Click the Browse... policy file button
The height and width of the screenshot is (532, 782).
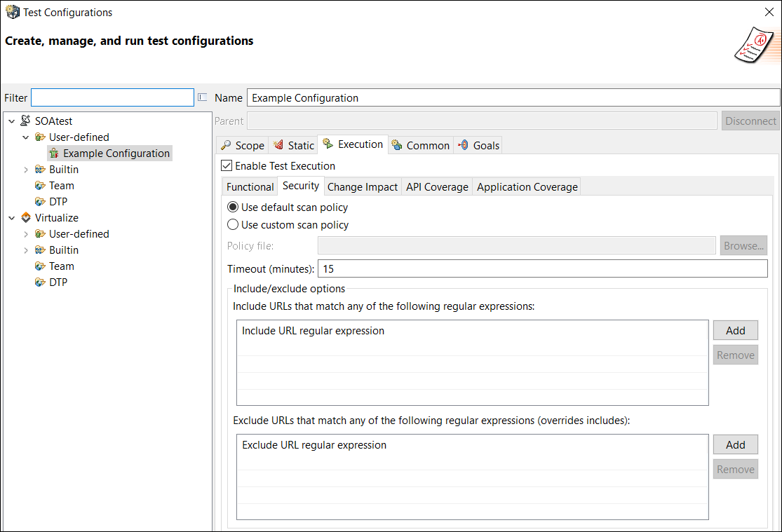click(x=743, y=245)
